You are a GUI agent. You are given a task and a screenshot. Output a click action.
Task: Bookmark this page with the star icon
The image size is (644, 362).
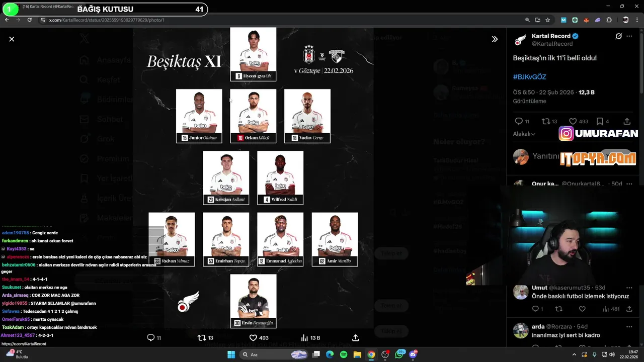(x=548, y=20)
